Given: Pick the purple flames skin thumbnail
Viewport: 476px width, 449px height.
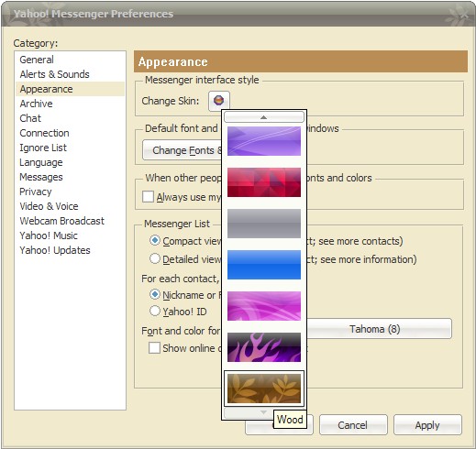Looking at the screenshot, I should coord(264,347).
